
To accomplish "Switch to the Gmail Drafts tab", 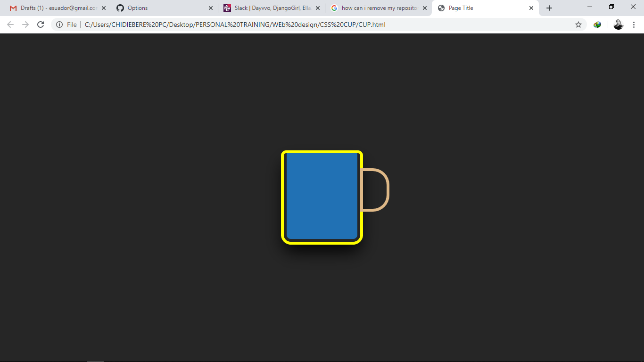I will [x=57, y=8].
